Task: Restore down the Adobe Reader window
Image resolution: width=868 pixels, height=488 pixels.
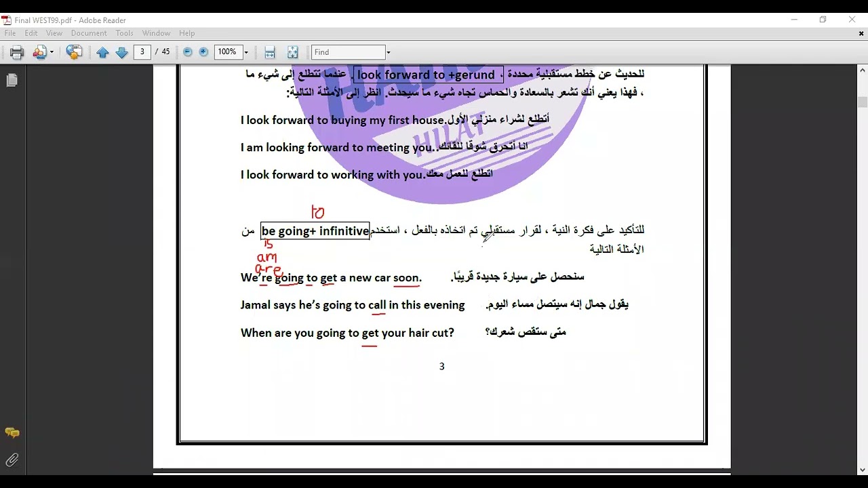Action: 823,20
